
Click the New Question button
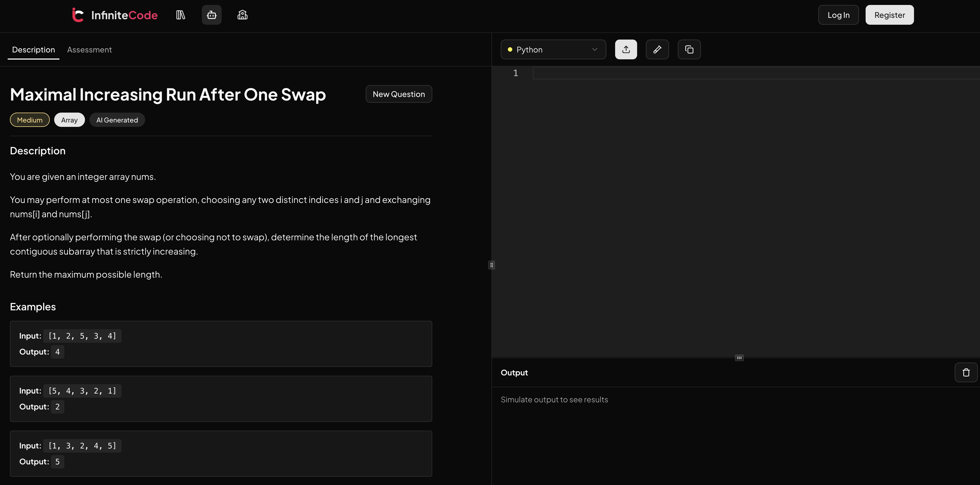(x=398, y=94)
